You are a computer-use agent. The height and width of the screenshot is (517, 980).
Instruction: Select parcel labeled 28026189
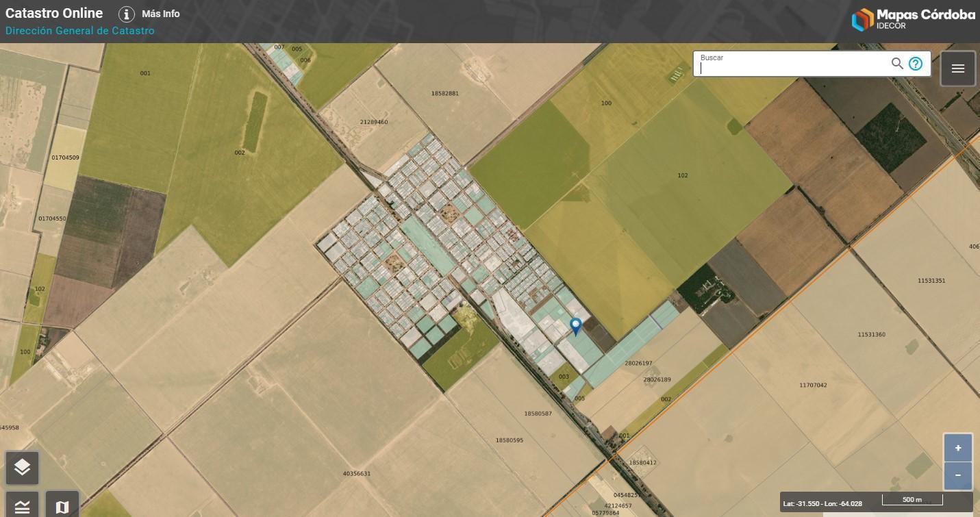657,379
